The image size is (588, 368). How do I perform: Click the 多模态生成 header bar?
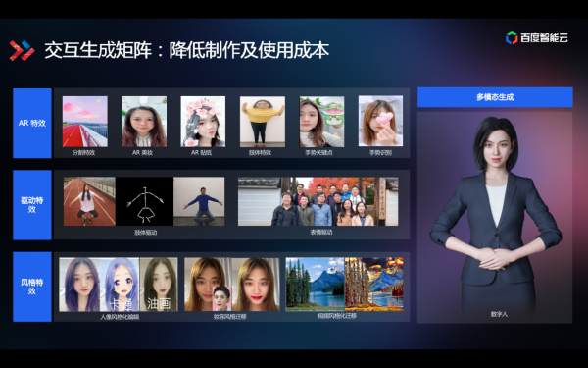[x=495, y=97]
